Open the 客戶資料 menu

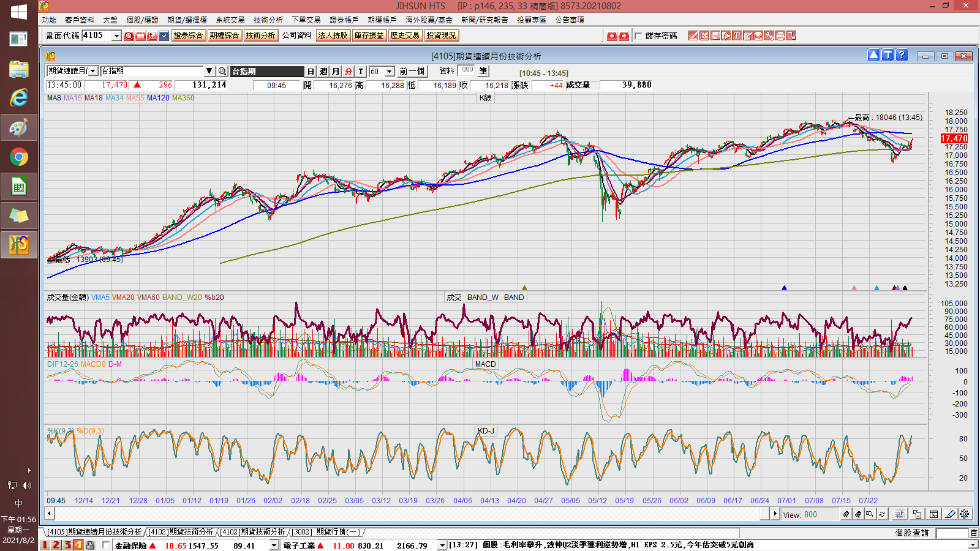point(80,20)
